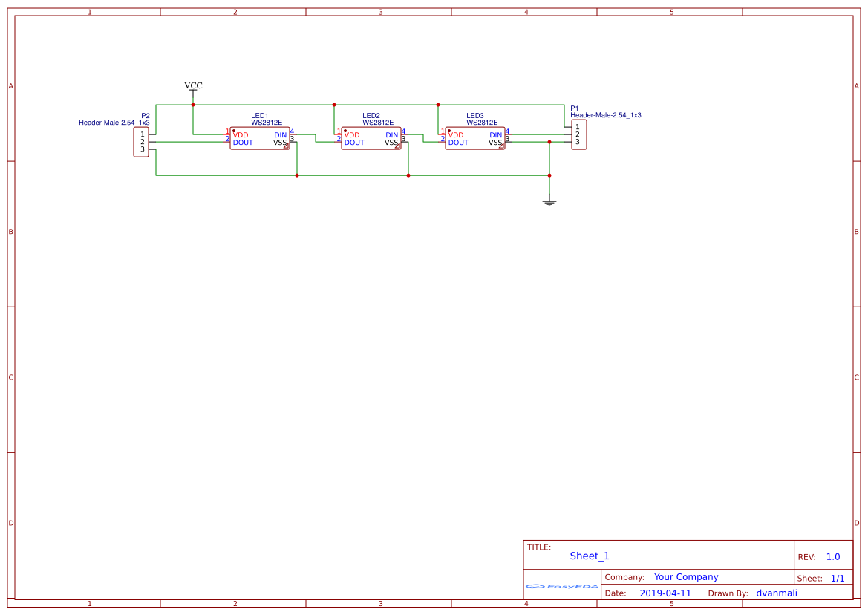868x615 pixels.
Task: Click the Your Company field
Action: pyautogui.click(x=685, y=576)
